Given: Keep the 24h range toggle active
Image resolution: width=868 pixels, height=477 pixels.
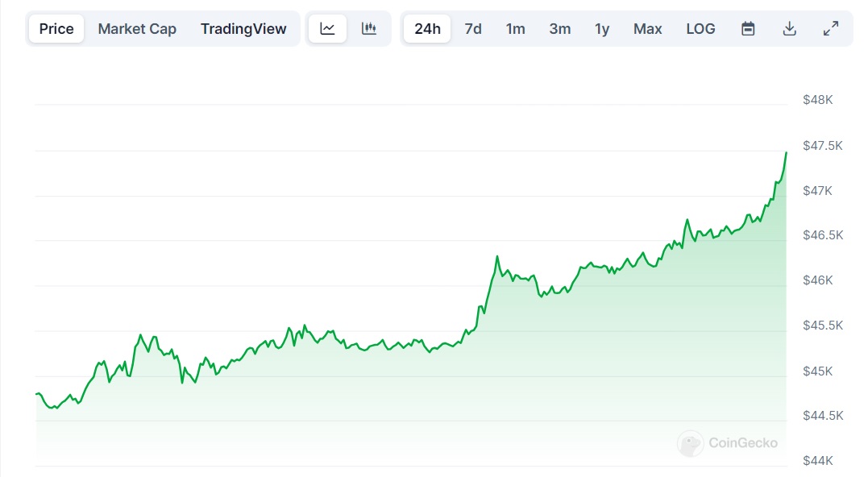Looking at the screenshot, I should 426,28.
